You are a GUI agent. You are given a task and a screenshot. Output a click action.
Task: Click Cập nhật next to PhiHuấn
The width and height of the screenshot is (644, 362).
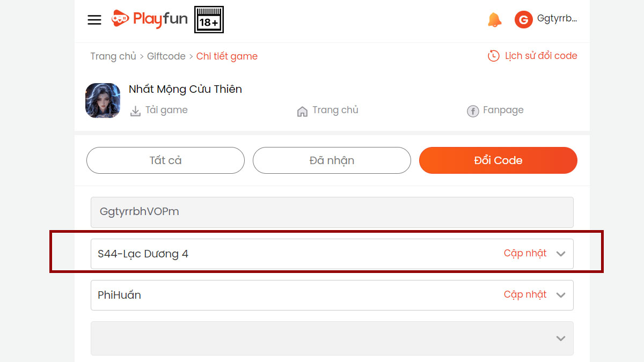coord(525,294)
